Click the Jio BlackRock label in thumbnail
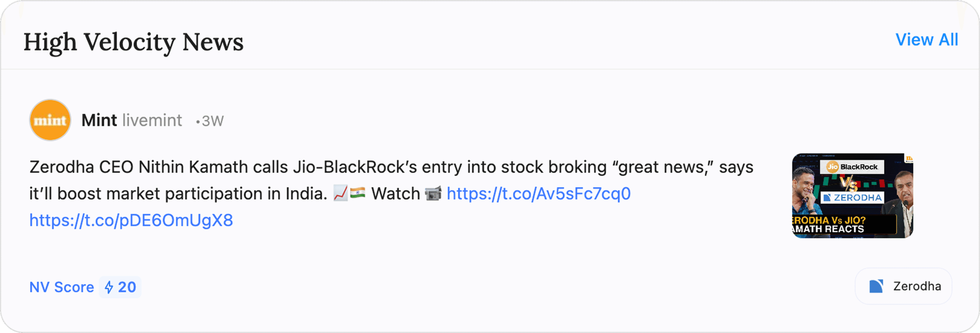 point(852,167)
